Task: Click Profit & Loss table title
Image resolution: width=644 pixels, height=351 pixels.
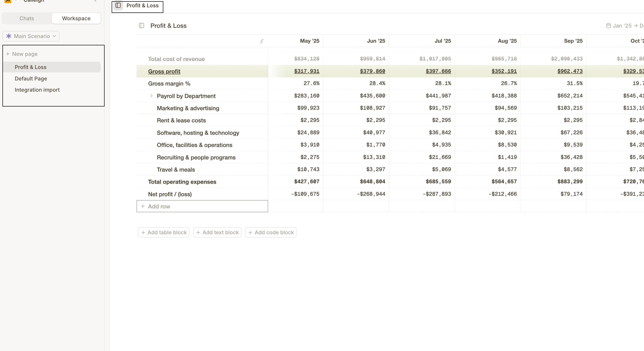Action: (168, 26)
